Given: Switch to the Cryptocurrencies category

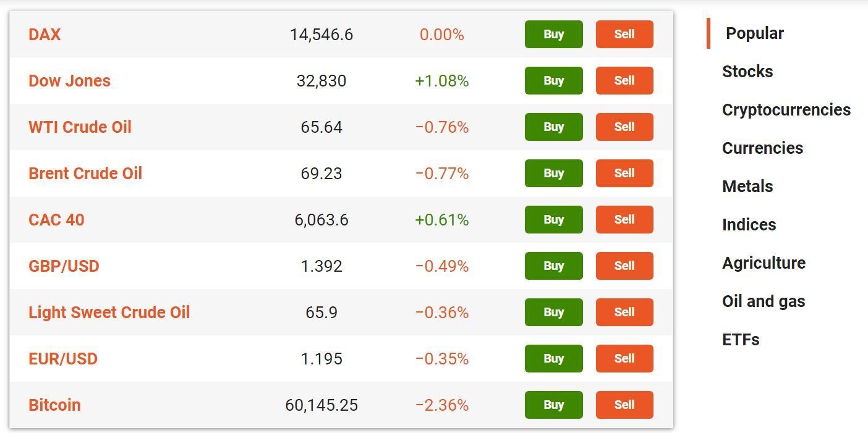Looking at the screenshot, I should point(786,110).
